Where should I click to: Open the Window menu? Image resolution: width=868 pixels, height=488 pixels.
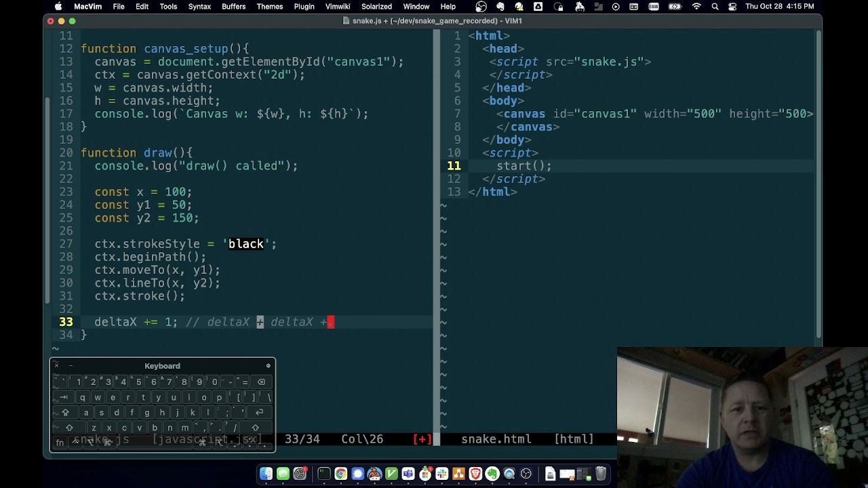416,6
